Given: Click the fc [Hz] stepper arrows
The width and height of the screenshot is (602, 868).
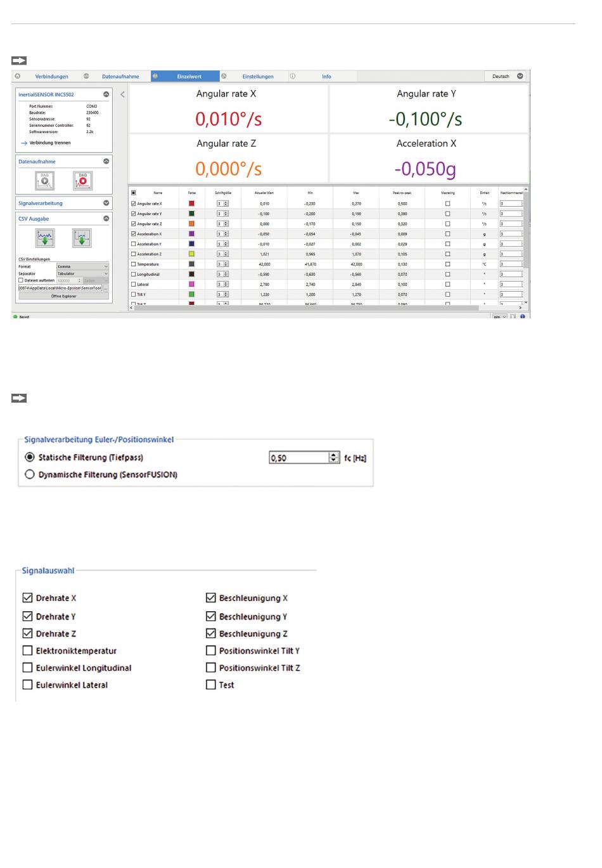Looking at the screenshot, I should click(334, 458).
